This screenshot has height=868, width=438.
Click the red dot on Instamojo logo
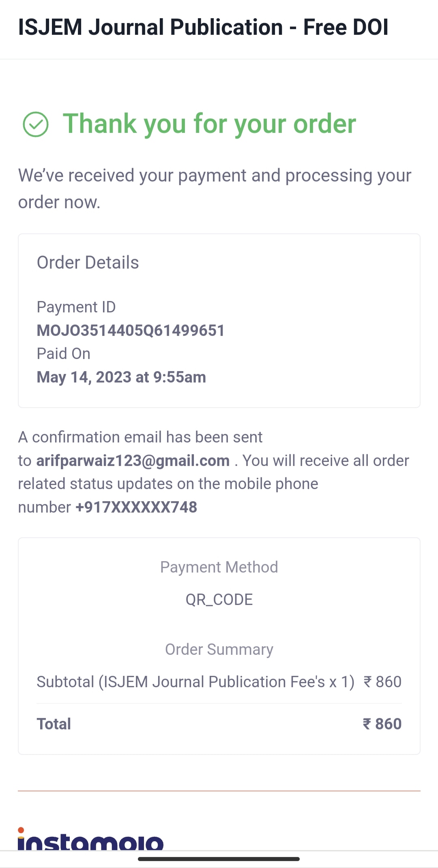tap(21, 830)
